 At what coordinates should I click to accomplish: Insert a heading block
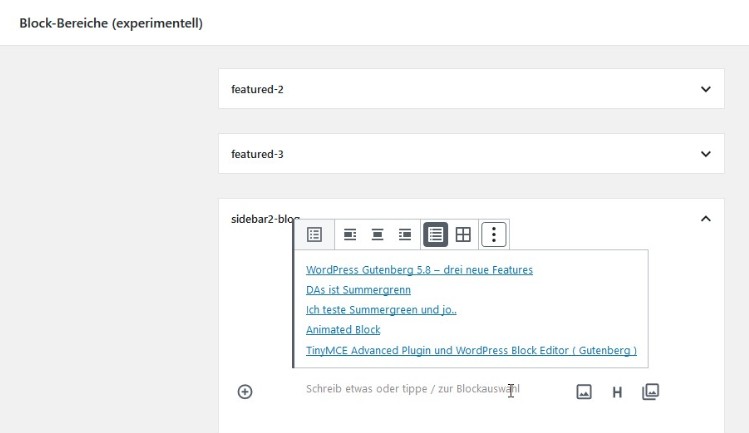pos(617,392)
